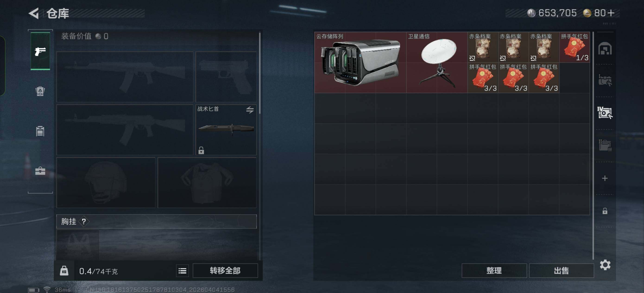Open the list view icon beside 转移全部

[x=182, y=271]
